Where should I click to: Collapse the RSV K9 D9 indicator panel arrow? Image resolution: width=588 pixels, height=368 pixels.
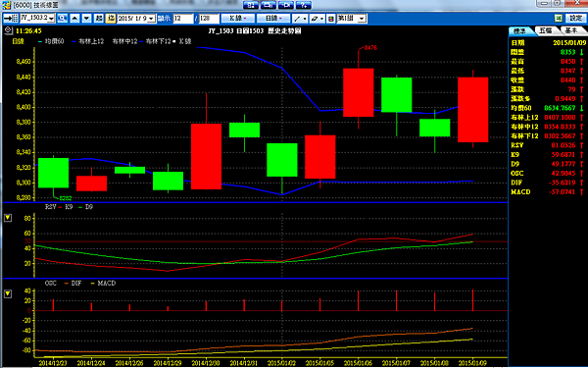8,218
